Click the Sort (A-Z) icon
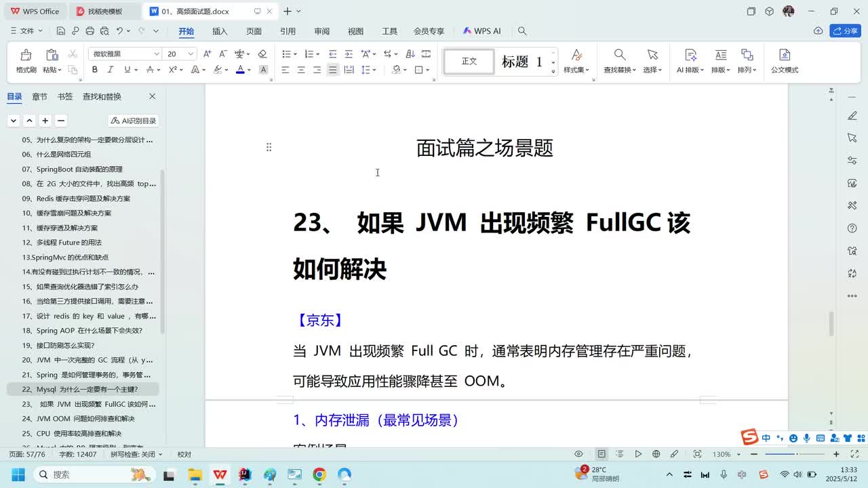The image size is (868, 488). coord(410,54)
